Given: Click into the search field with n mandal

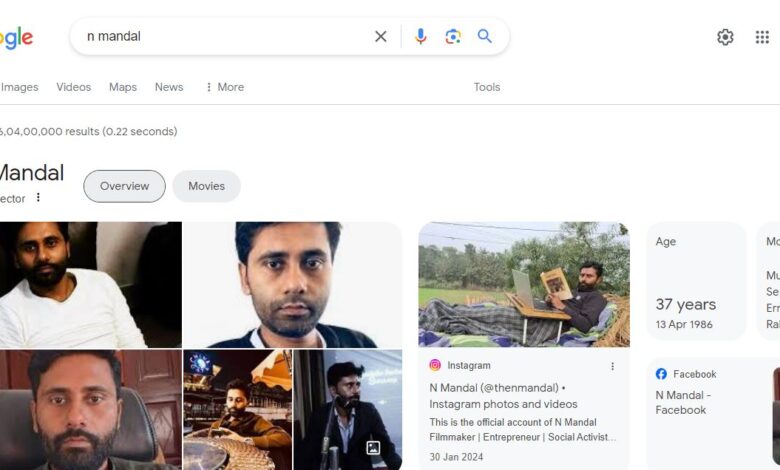Looking at the screenshot, I should tap(224, 36).
